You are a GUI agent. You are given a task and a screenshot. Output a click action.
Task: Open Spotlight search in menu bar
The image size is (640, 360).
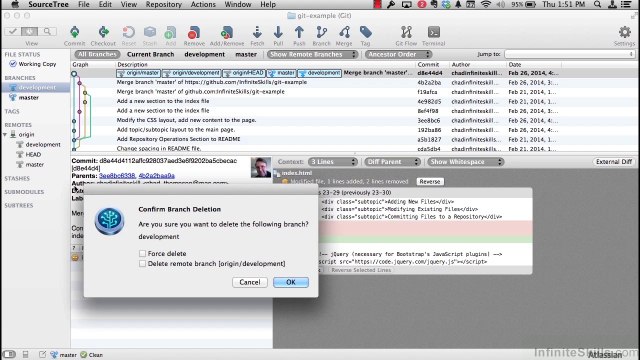pyautogui.click(x=597, y=4)
